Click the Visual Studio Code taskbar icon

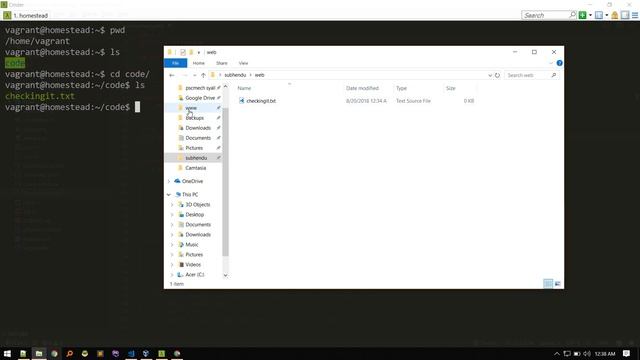point(131,353)
